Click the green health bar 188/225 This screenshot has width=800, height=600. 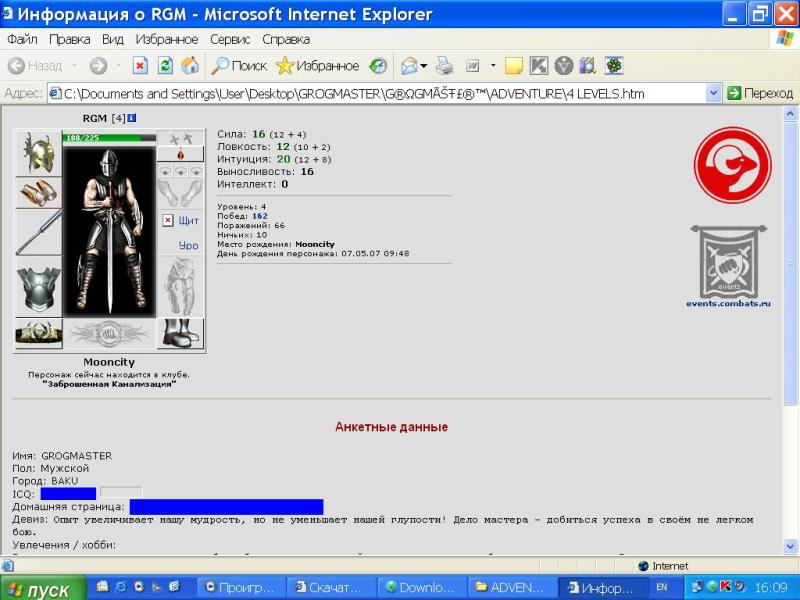tap(109, 138)
